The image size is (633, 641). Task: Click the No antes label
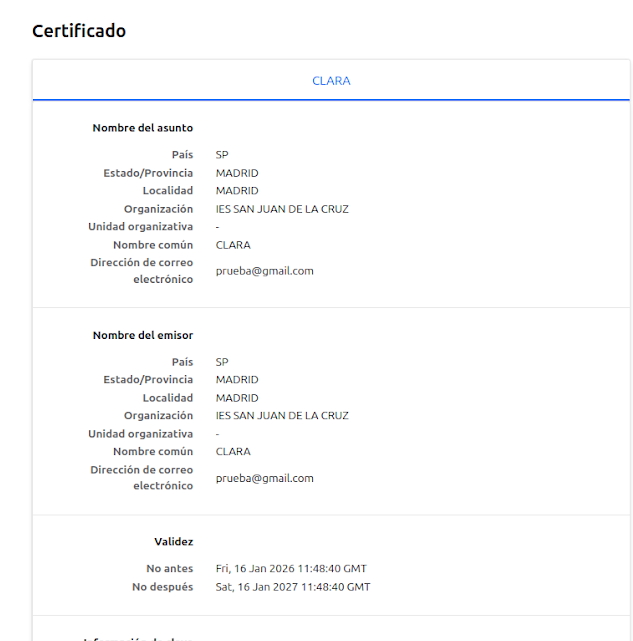click(169, 568)
